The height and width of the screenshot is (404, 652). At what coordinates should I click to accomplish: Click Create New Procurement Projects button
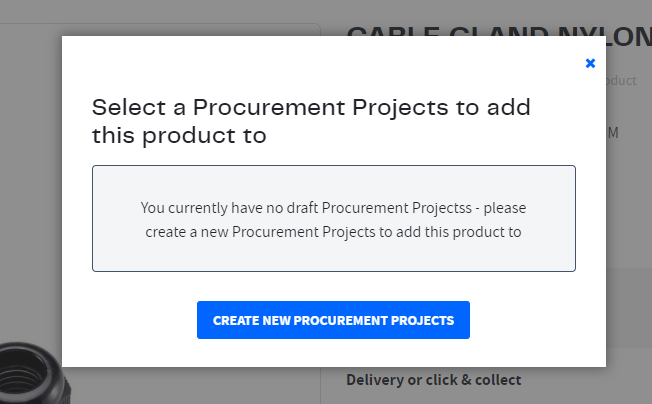pyautogui.click(x=333, y=320)
